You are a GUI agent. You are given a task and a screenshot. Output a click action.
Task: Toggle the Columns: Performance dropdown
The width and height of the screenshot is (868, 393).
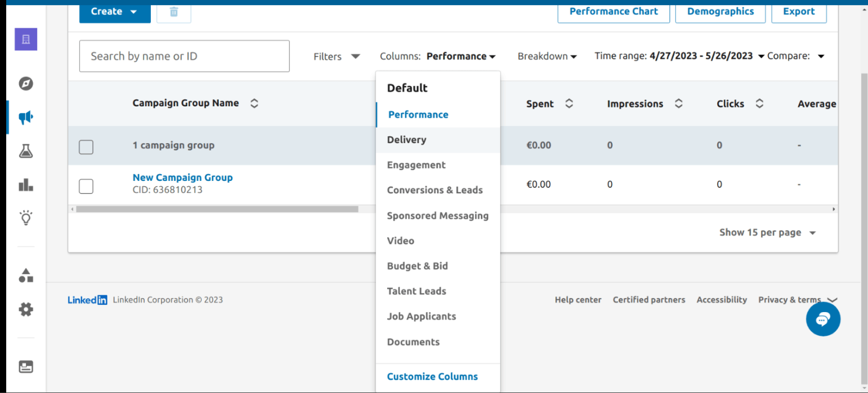[x=438, y=56]
